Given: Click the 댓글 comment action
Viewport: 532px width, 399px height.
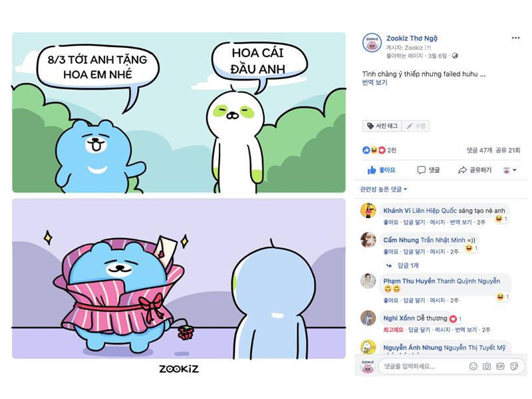Looking at the screenshot, I should coord(428,170).
